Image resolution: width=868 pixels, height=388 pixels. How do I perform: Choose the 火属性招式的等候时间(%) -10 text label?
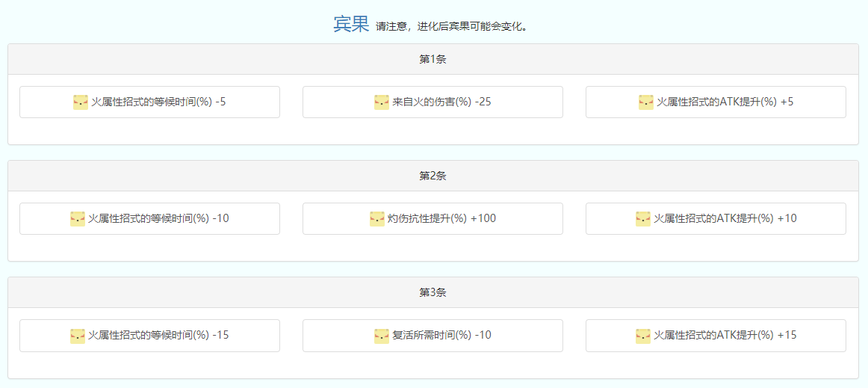tap(158, 219)
